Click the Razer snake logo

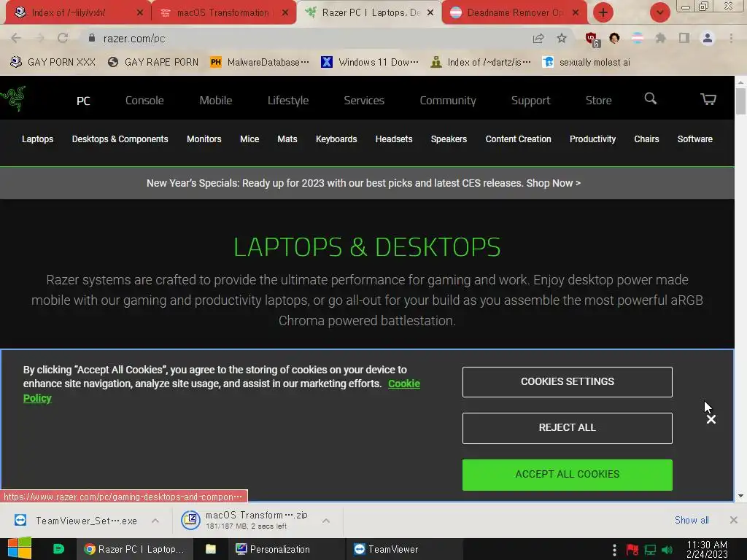click(13, 98)
